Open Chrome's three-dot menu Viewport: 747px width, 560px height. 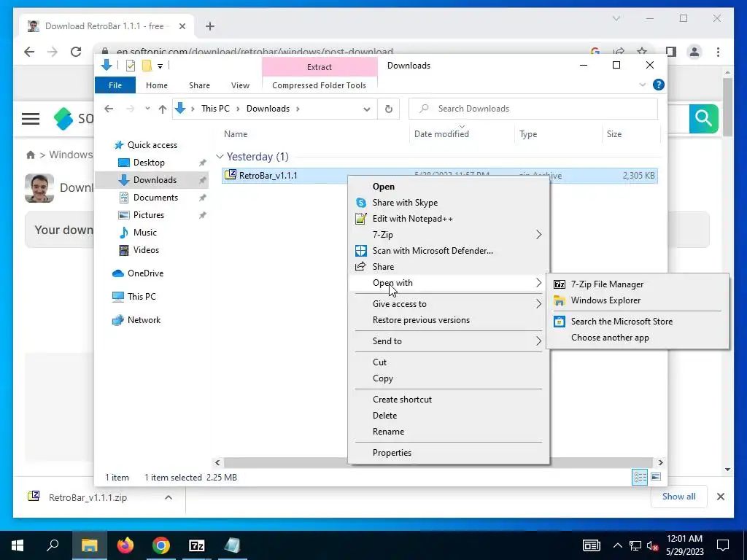[718, 52]
